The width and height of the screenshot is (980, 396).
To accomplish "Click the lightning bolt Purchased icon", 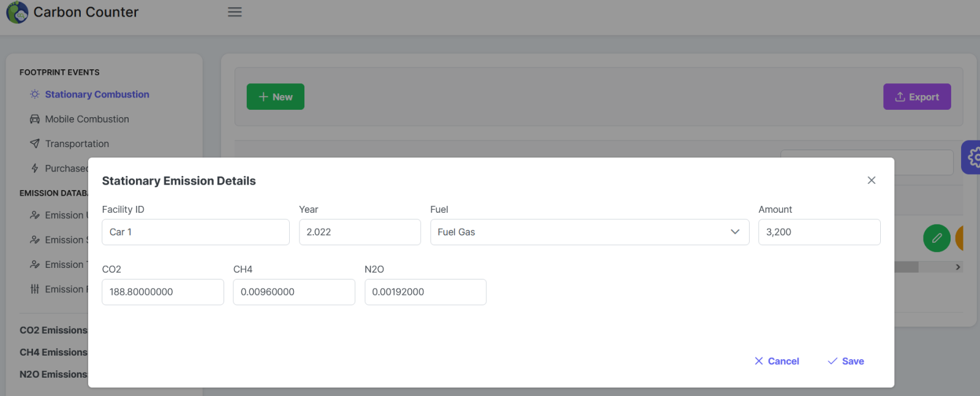I will tap(35, 168).
